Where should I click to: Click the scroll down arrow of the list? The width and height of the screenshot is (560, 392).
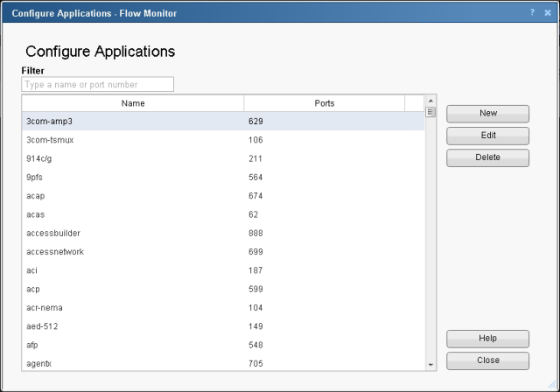(430, 363)
